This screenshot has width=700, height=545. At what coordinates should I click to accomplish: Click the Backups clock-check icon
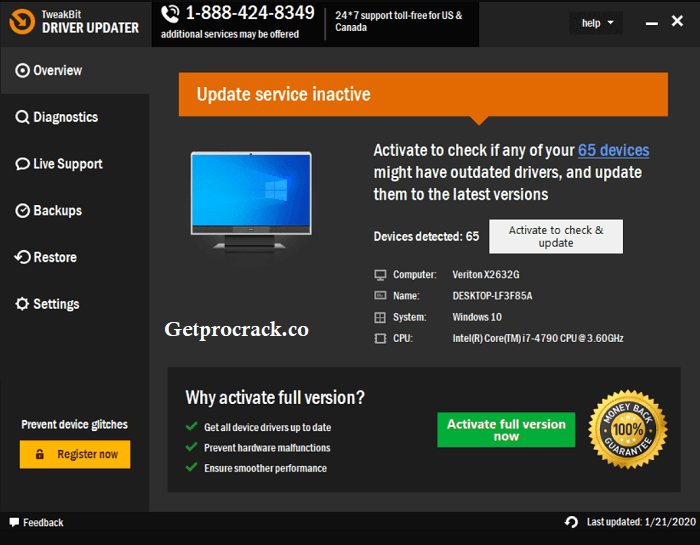tap(22, 211)
